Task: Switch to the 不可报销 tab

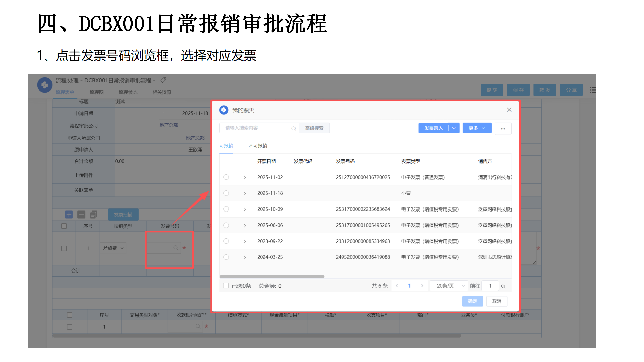Action: (258, 146)
